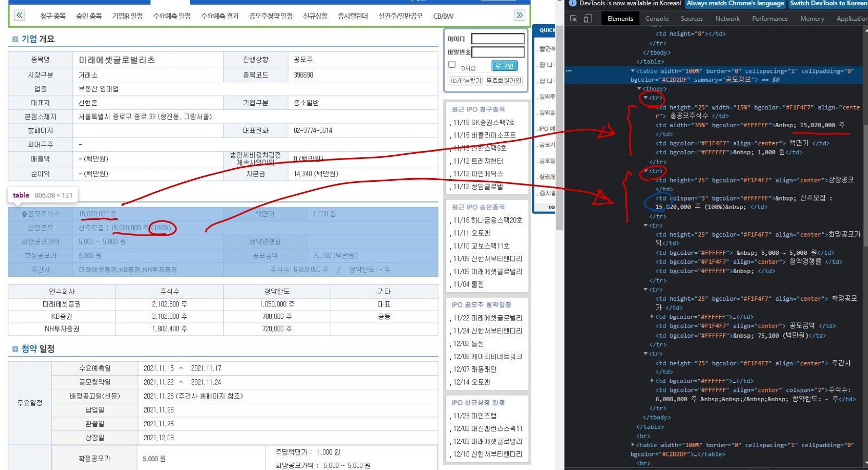This screenshot has height=470, width=868.
Task: Open the Performance tab in DevTools
Action: pos(770,19)
